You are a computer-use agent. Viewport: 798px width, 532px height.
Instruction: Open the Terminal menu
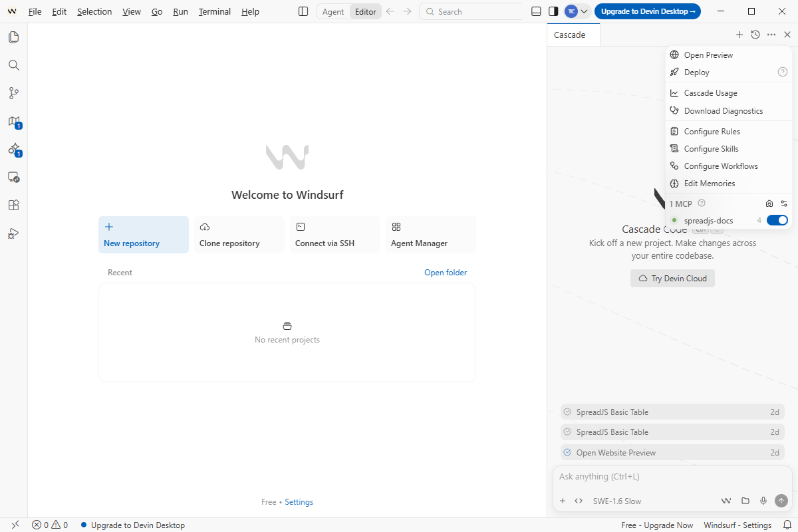click(215, 12)
